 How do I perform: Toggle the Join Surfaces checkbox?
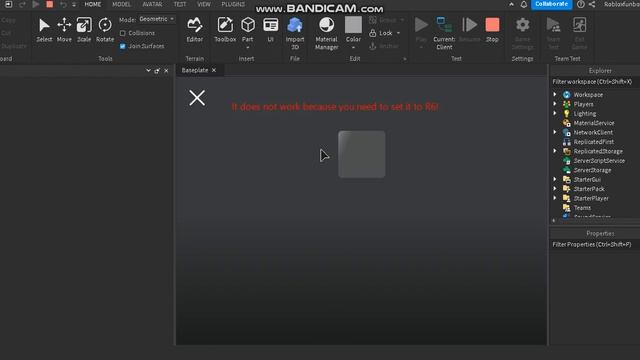(123, 46)
